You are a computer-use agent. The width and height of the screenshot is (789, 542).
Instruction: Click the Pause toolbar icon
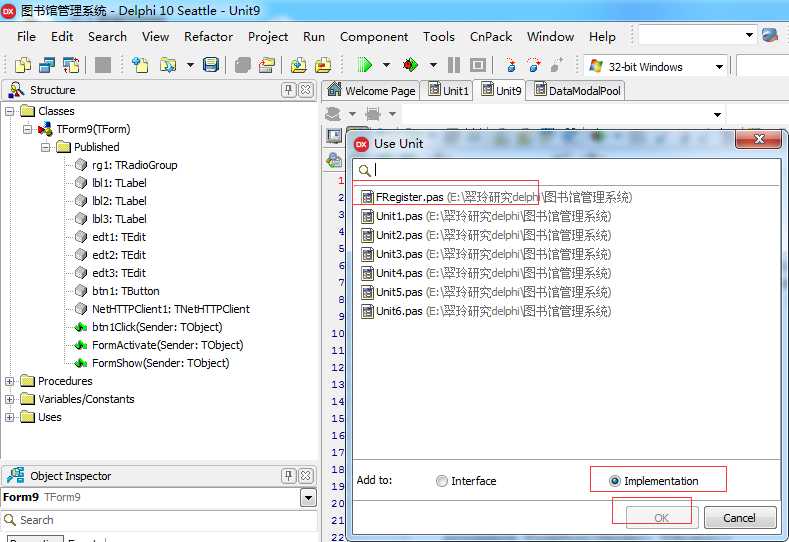coord(454,65)
